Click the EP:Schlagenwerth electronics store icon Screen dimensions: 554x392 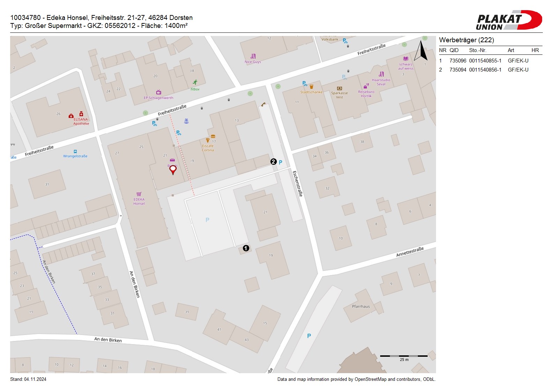pyautogui.click(x=158, y=92)
